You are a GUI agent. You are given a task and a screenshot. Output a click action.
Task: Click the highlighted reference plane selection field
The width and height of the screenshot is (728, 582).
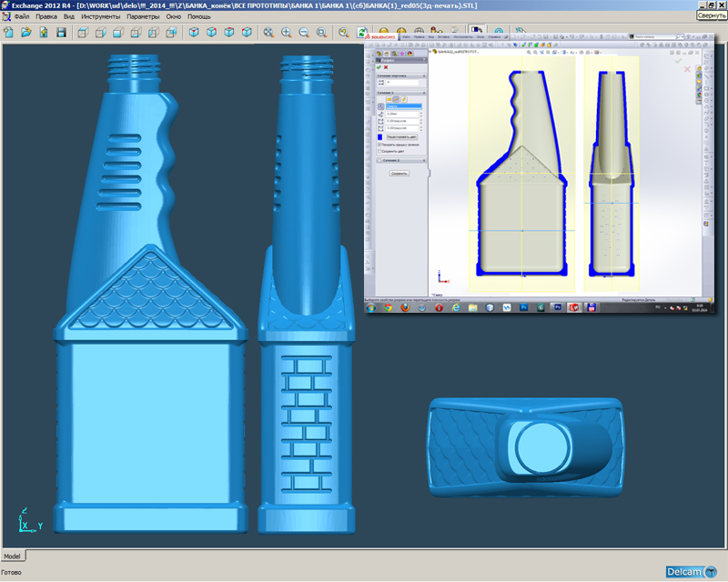tap(404, 106)
